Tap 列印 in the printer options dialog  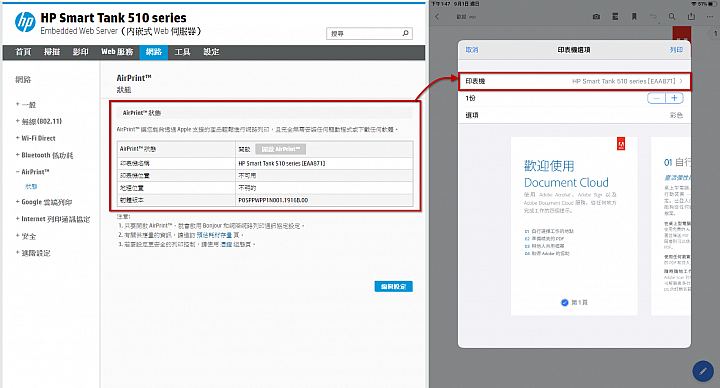(676, 50)
